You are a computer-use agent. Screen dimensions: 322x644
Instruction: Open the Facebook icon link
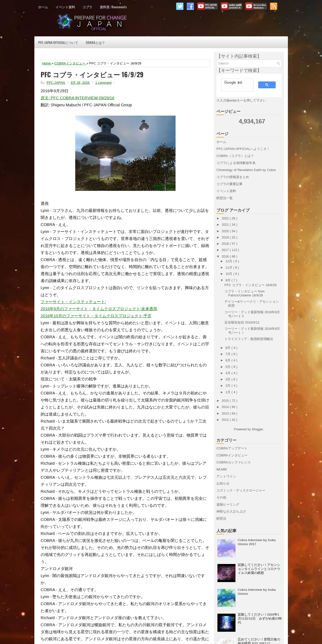click(190, 6)
